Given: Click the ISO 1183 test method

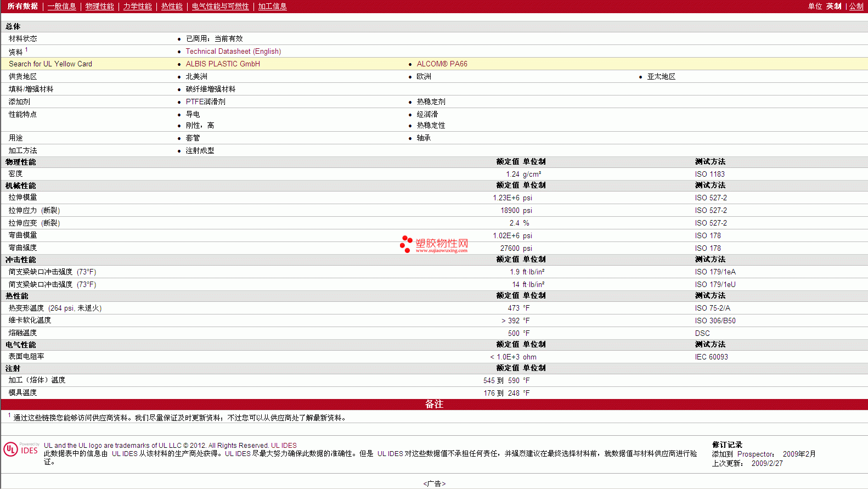Looking at the screenshot, I should click(x=709, y=174).
